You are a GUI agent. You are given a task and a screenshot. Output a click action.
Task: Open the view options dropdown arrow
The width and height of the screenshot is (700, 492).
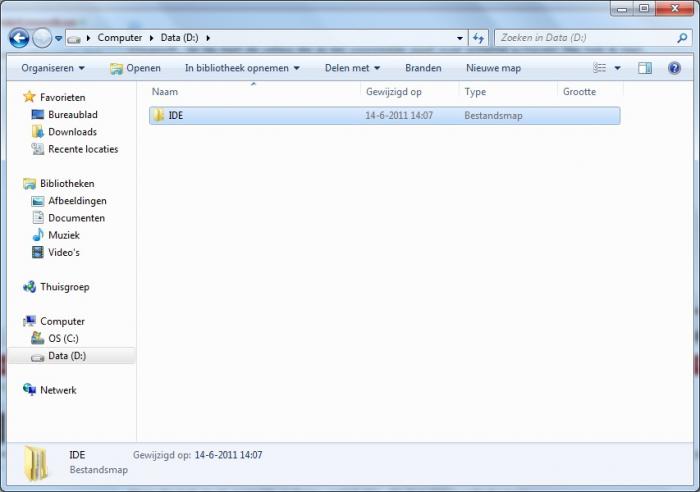(617, 68)
